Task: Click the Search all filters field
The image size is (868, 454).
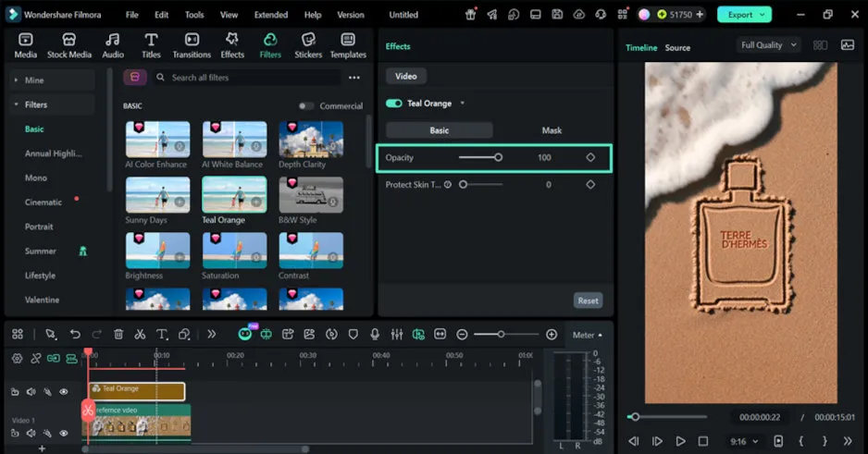Action: tap(247, 78)
